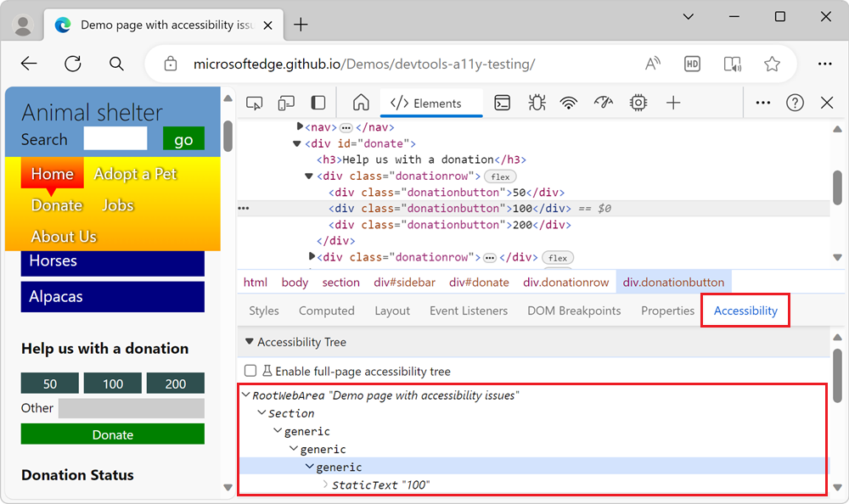This screenshot has height=504, width=849.
Task: Collapse the Accessibility Tree section
Action: point(249,342)
